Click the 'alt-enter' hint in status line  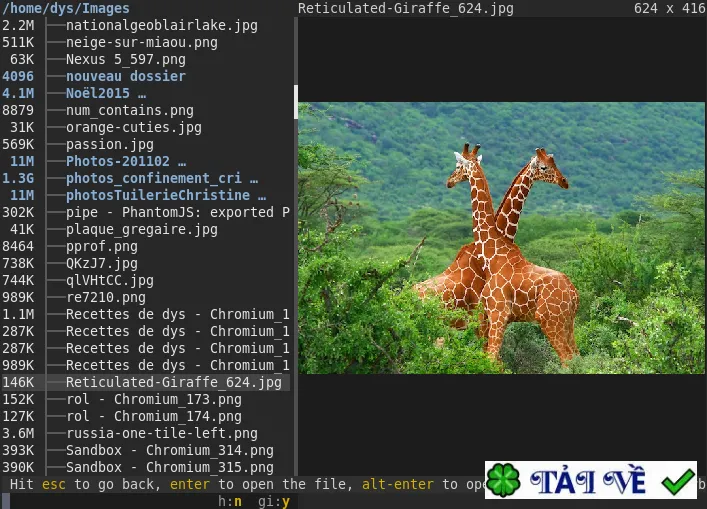pyautogui.click(x=398, y=484)
